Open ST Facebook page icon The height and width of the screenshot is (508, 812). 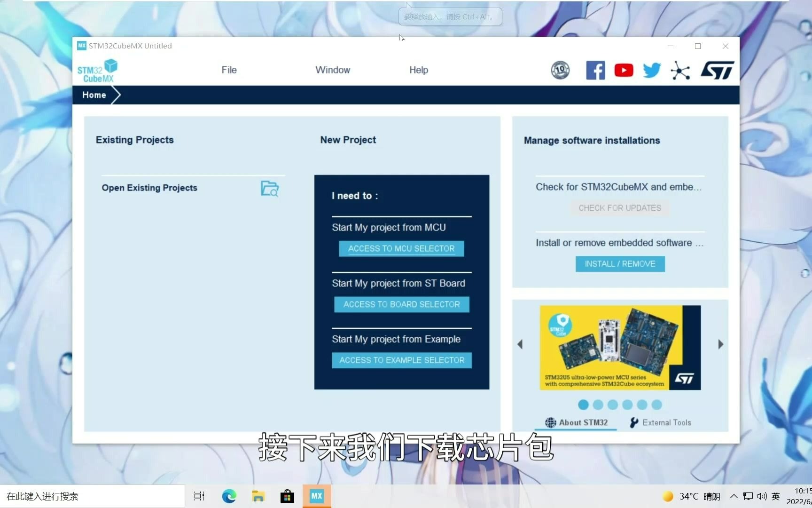[x=595, y=70]
